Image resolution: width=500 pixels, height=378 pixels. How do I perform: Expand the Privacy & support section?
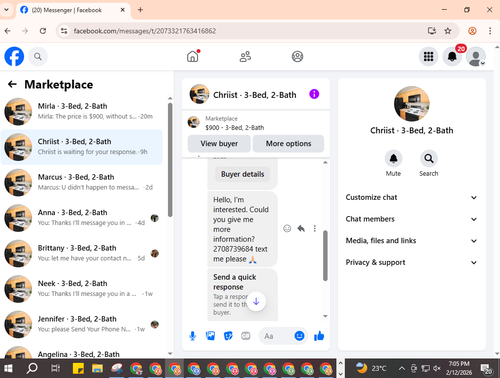[x=411, y=262]
